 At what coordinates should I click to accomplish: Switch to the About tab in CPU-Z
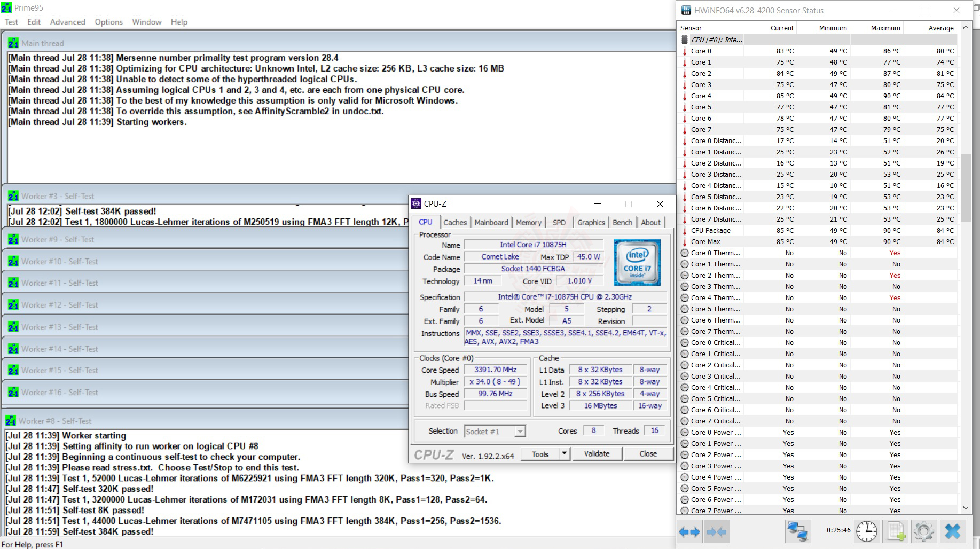click(650, 223)
